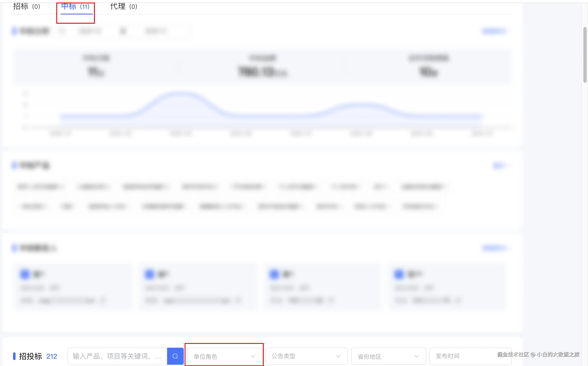588x366 pixels.
Task: Click the chevron arrow in 省份地区 dropdown
Action: 416,356
